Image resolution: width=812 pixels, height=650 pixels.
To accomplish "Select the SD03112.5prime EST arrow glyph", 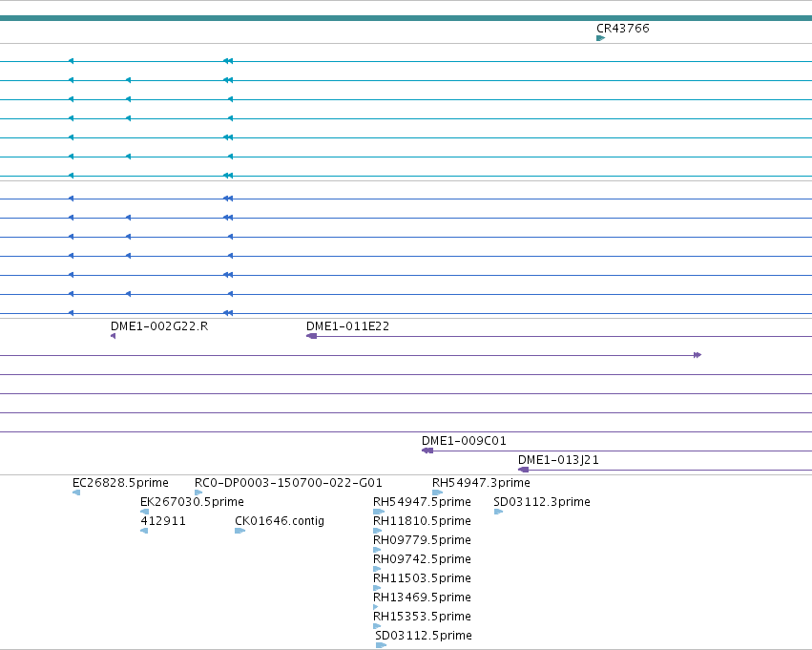I will pos(381,645).
